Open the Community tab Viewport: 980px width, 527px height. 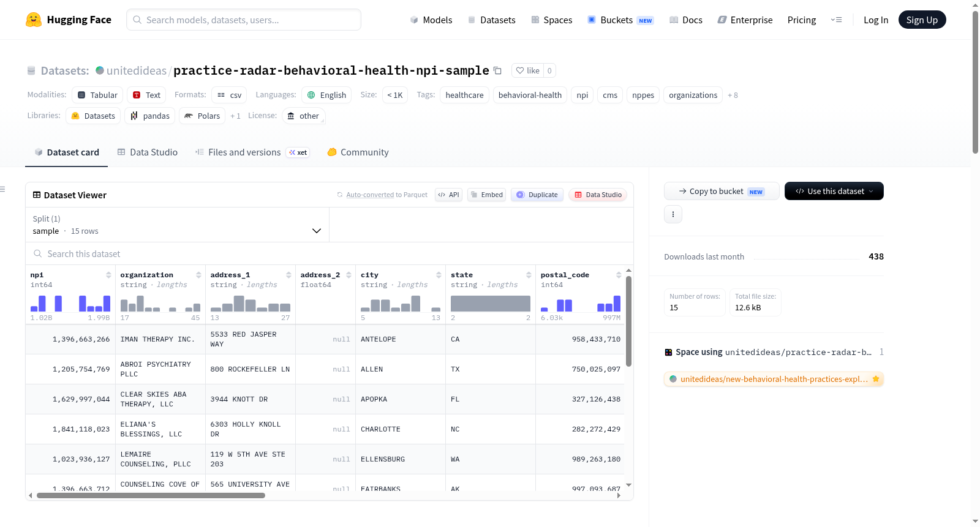coord(358,152)
